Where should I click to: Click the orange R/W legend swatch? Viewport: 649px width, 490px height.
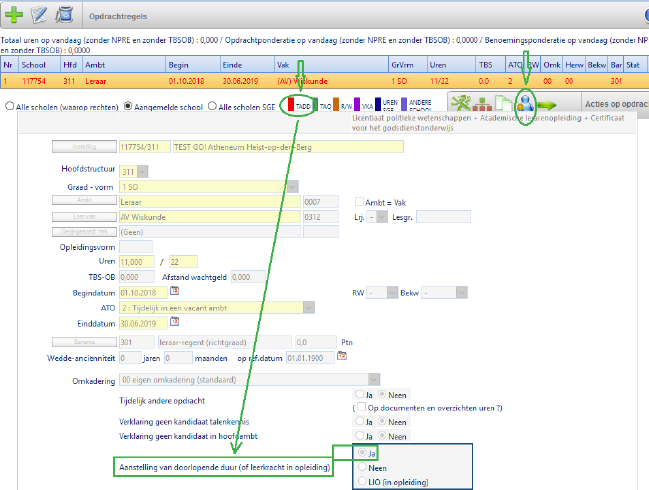[336, 104]
